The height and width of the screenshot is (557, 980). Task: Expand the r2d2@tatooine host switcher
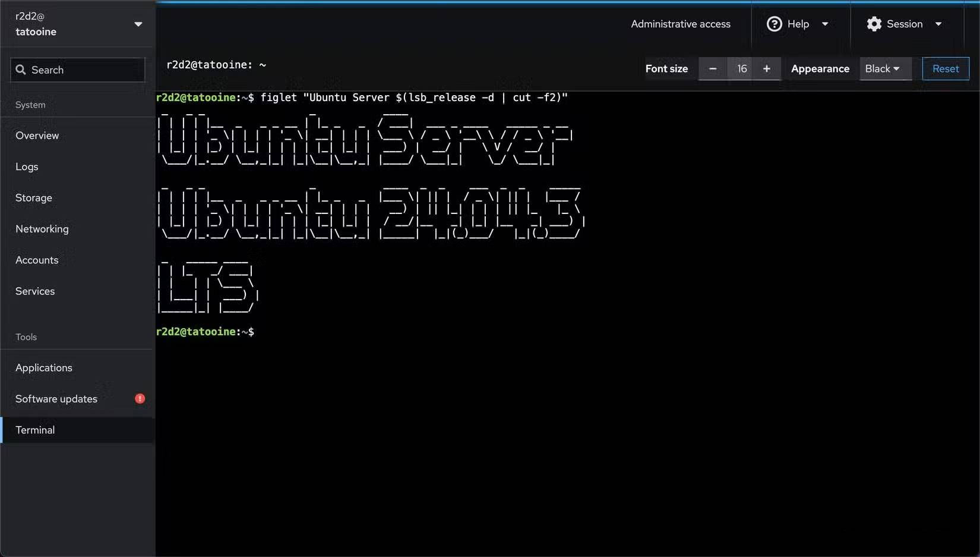click(x=138, y=24)
